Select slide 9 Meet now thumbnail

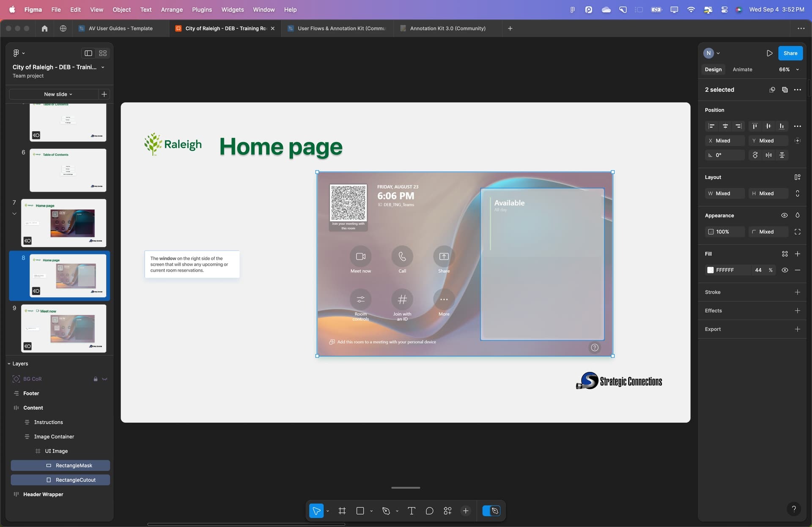pyautogui.click(x=64, y=328)
